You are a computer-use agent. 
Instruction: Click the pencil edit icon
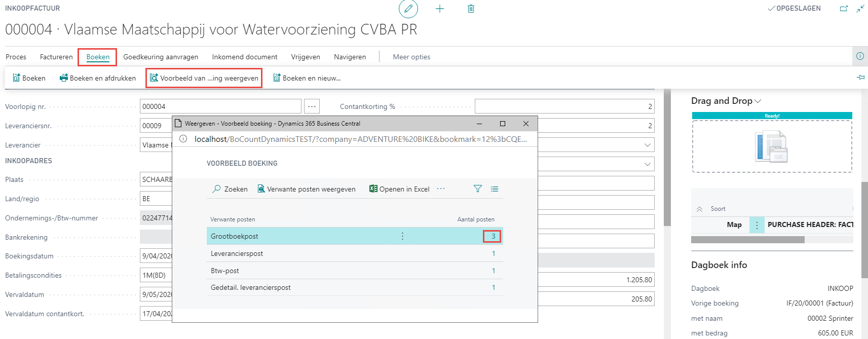[x=408, y=9]
